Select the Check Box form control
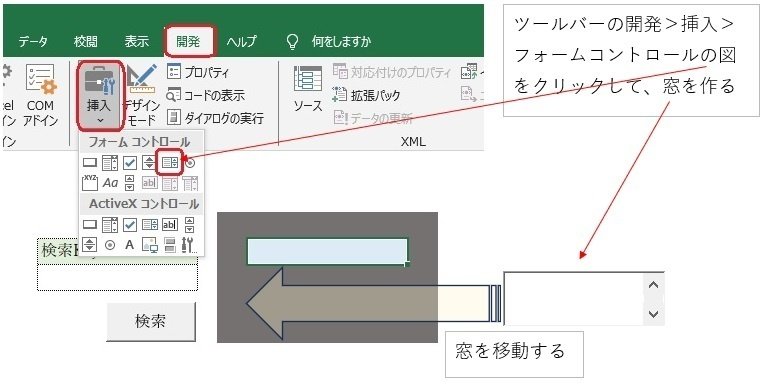This screenshot has height=390, width=765. (x=130, y=163)
